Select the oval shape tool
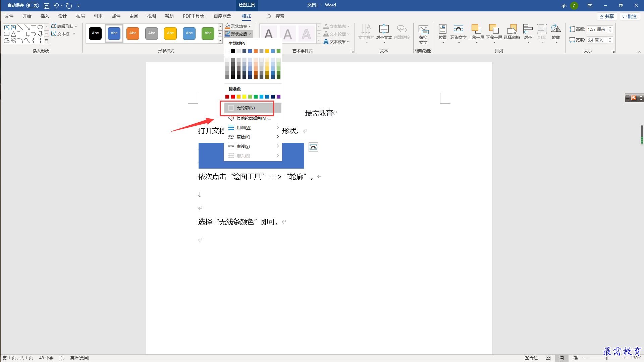 pyautogui.click(x=40, y=27)
